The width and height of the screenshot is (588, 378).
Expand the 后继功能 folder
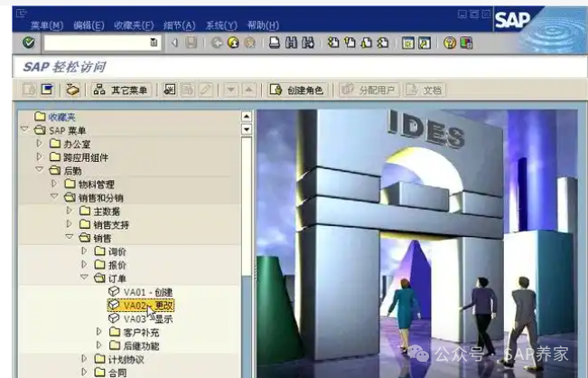pyautogui.click(x=99, y=345)
